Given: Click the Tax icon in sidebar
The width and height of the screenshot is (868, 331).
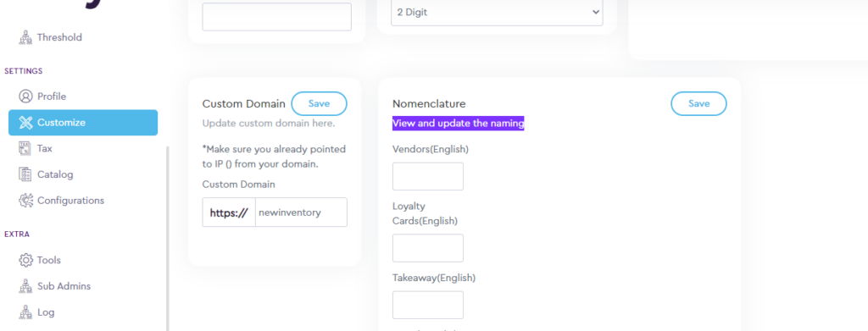Looking at the screenshot, I should 25,148.
